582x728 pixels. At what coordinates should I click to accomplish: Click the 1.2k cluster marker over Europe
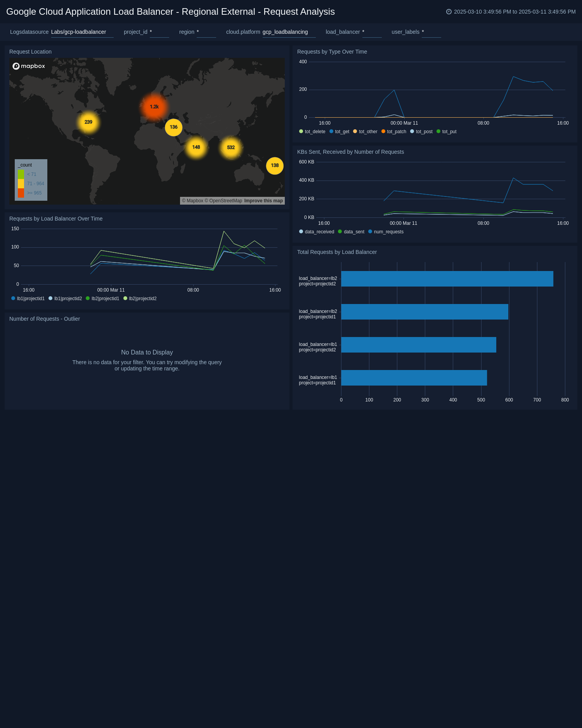tap(154, 107)
